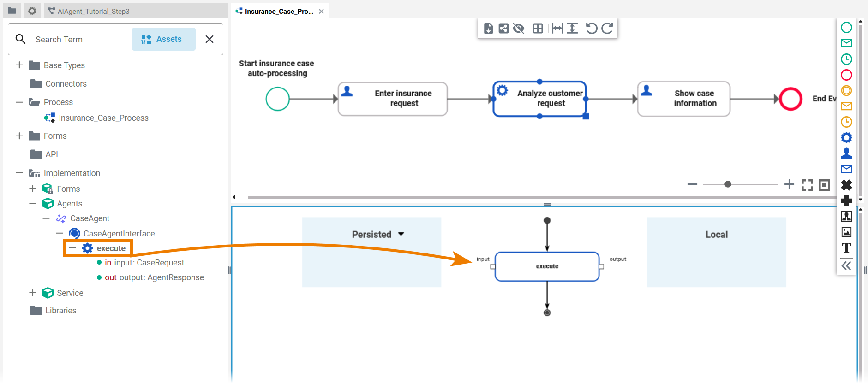Viewport: 868px width, 383px height.
Task: Toggle the grid icon in diagram toolbar
Action: click(x=538, y=29)
